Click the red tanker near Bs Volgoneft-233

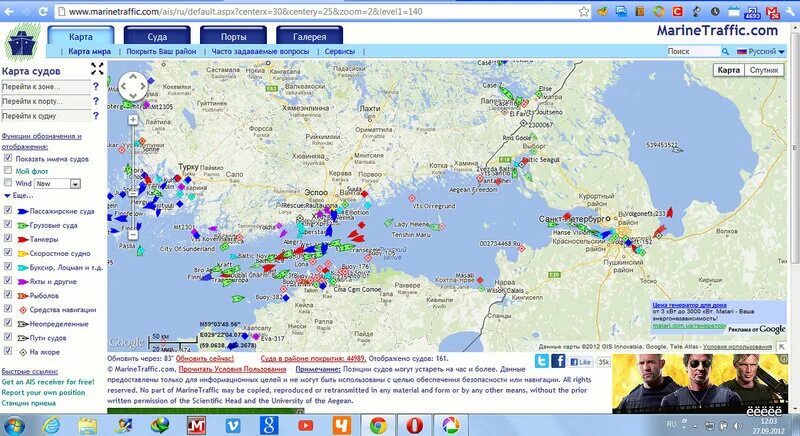(x=669, y=213)
